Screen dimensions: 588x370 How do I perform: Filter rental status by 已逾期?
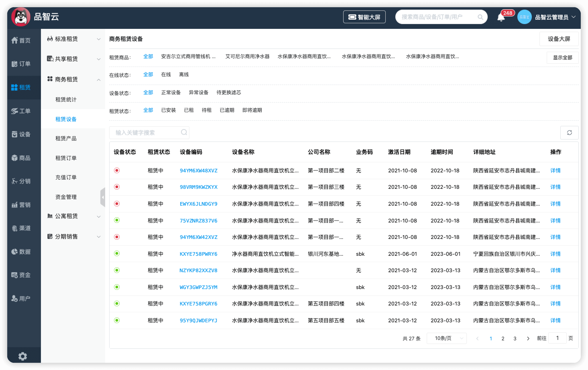point(227,110)
